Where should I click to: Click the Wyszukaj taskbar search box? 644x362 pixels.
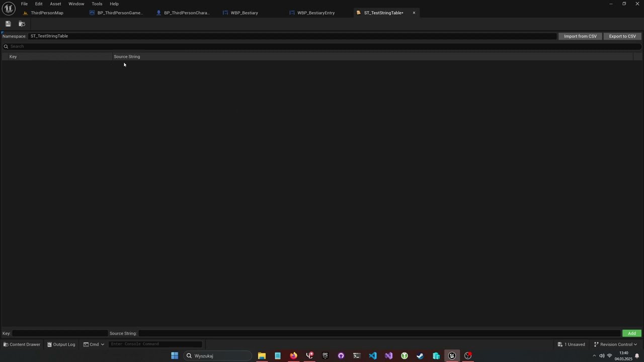218,356
